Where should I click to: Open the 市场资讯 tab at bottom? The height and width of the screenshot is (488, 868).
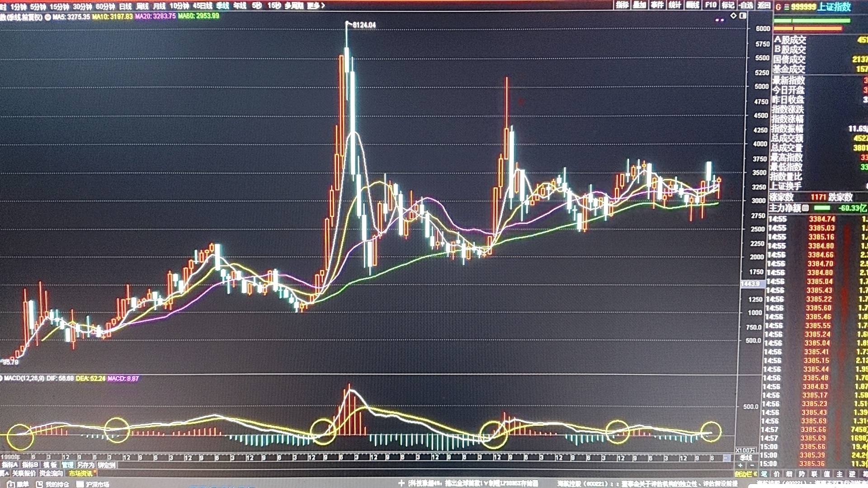pos(80,474)
